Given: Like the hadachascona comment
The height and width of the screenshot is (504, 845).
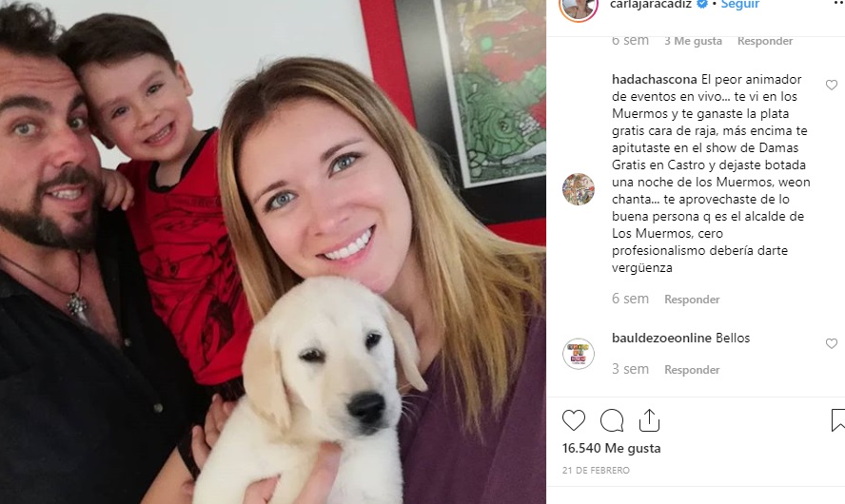Looking at the screenshot, I should pyautogui.click(x=832, y=85).
